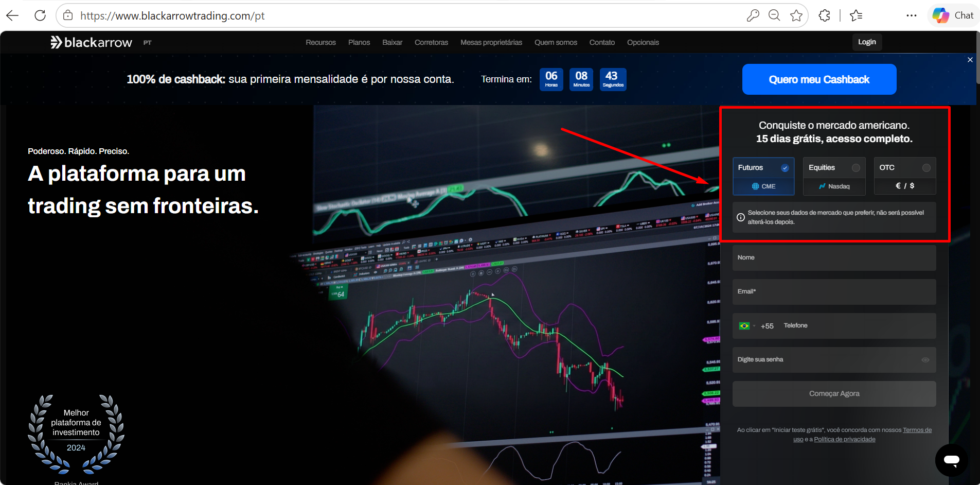This screenshot has width=980, height=485.
Task: Open the Planos menu item
Action: coord(359,42)
